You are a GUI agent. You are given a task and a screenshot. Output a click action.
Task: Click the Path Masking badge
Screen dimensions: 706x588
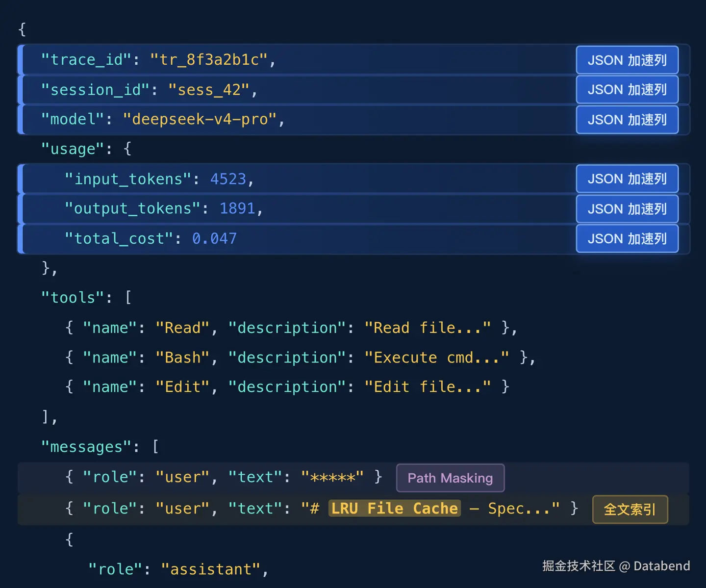[450, 478]
